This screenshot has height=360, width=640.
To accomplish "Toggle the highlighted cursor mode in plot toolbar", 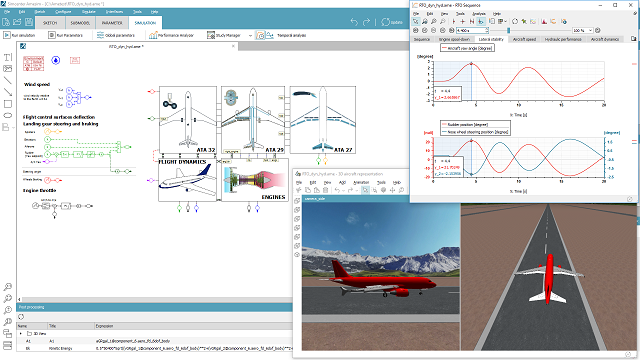I will pyautogui.click(x=481, y=21).
